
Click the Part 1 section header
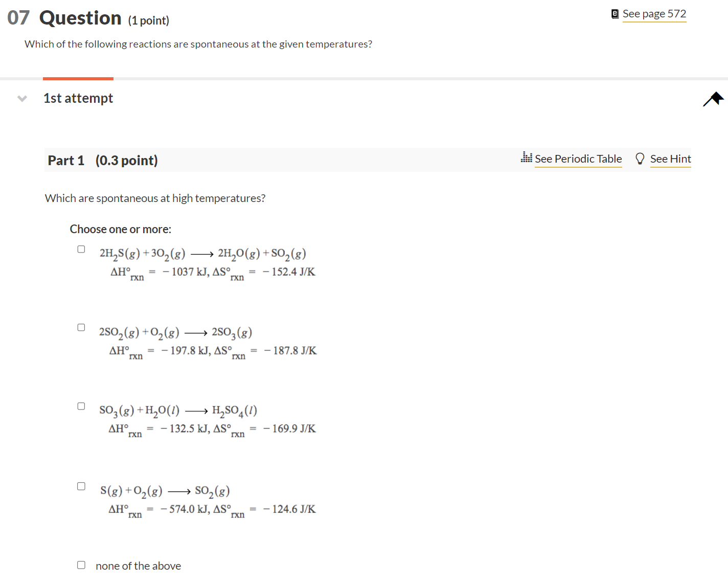66,160
